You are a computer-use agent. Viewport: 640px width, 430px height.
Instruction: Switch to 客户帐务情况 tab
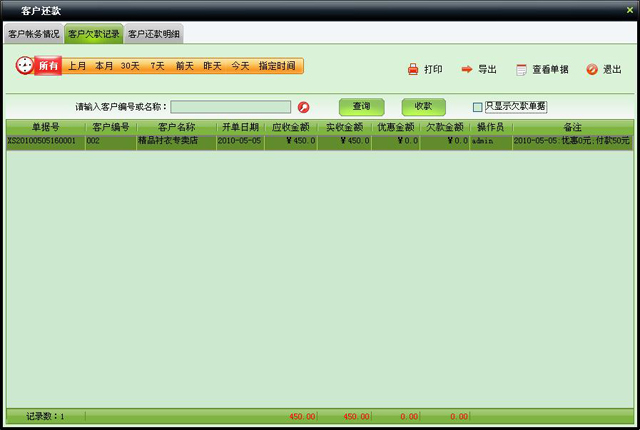(x=34, y=34)
